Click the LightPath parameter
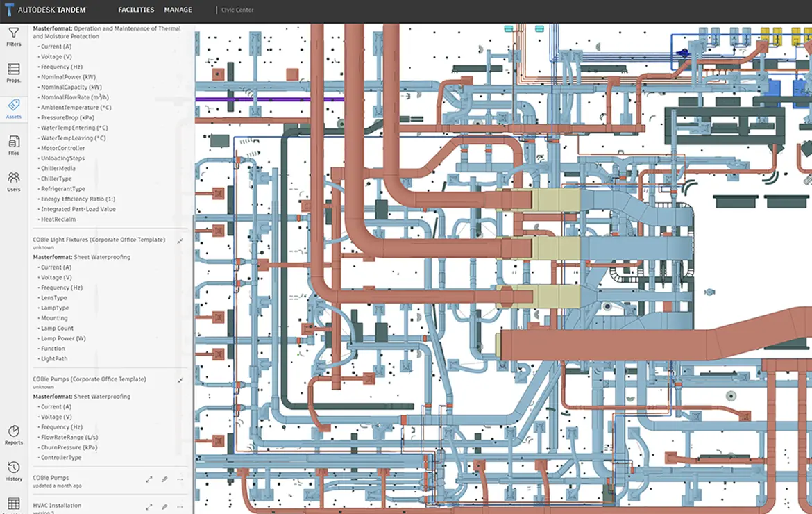This screenshot has height=514, width=812. tap(54, 358)
